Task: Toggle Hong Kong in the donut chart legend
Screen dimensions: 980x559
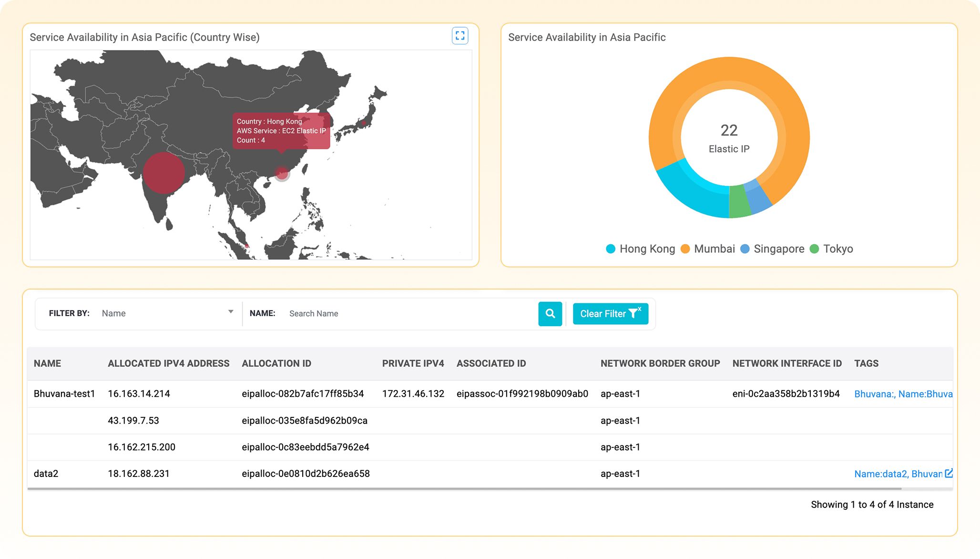Action: 640,248
